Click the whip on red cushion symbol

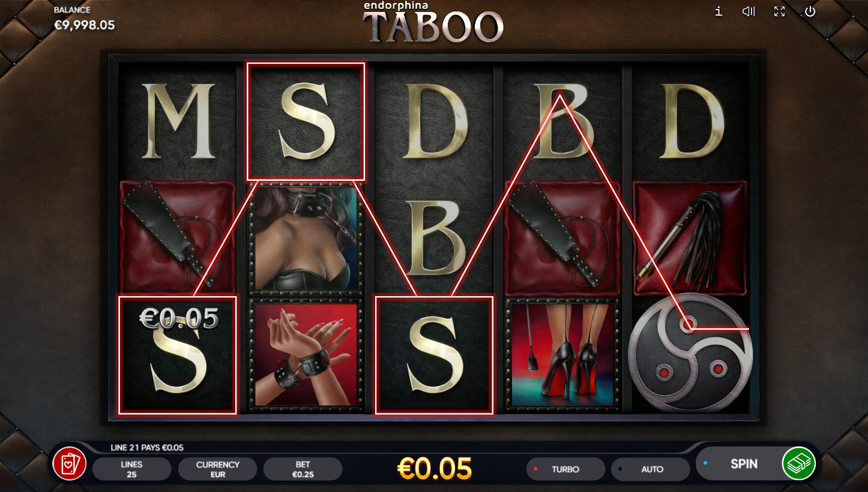coord(690,237)
